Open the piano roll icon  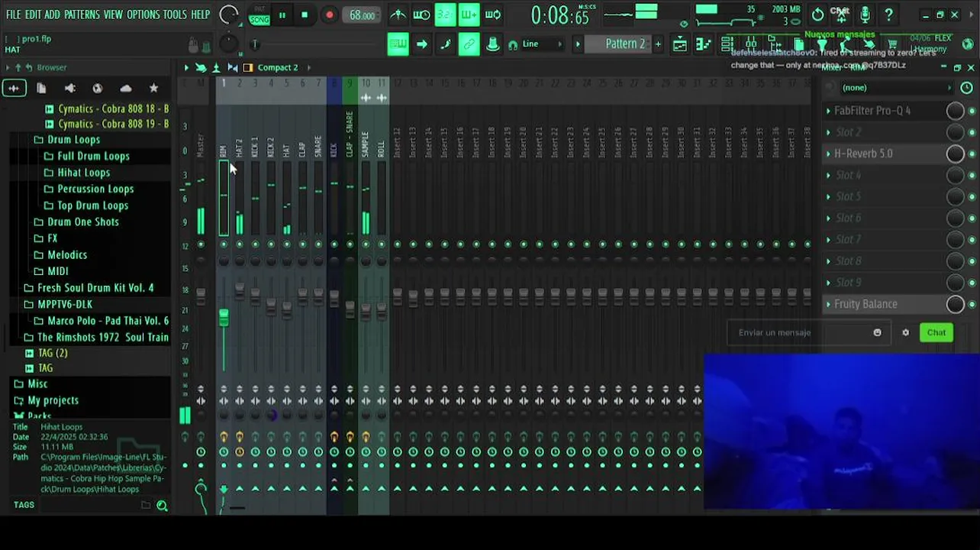[x=703, y=44]
